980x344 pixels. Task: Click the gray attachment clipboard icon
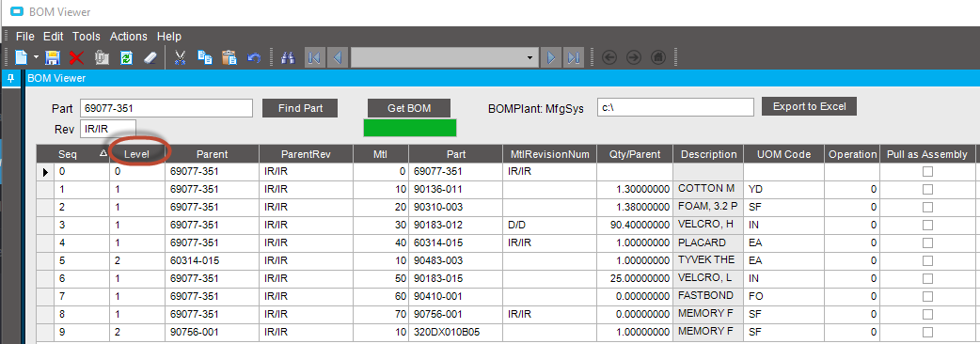(x=102, y=58)
